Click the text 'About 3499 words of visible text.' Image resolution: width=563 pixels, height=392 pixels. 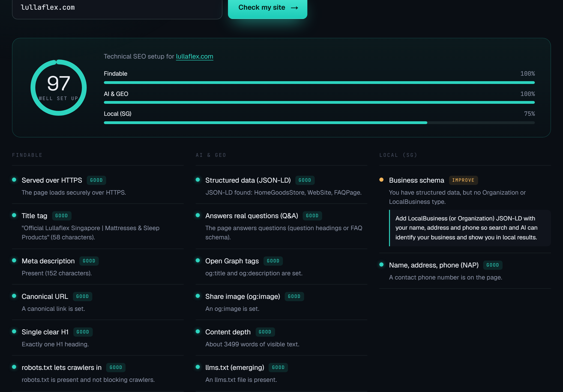tap(252, 344)
